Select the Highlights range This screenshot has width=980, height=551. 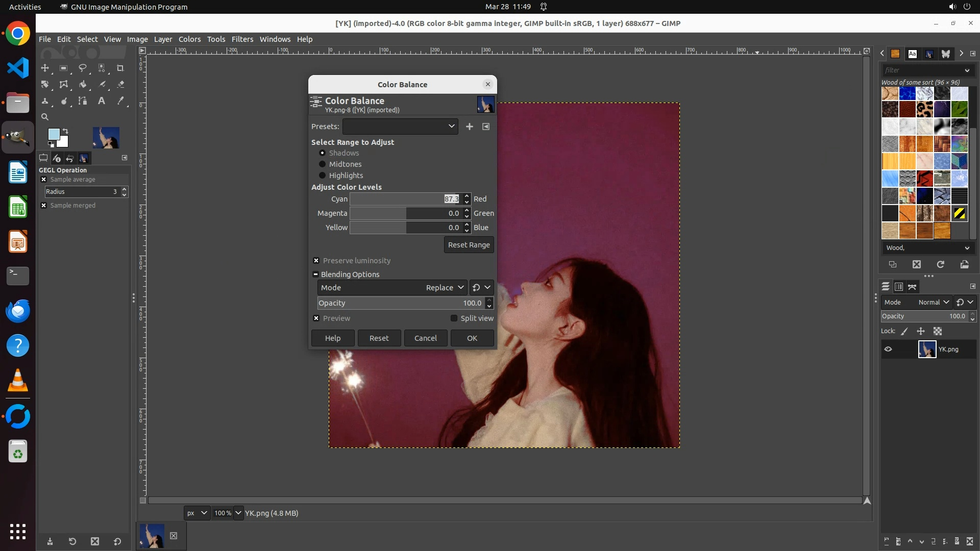tap(323, 176)
